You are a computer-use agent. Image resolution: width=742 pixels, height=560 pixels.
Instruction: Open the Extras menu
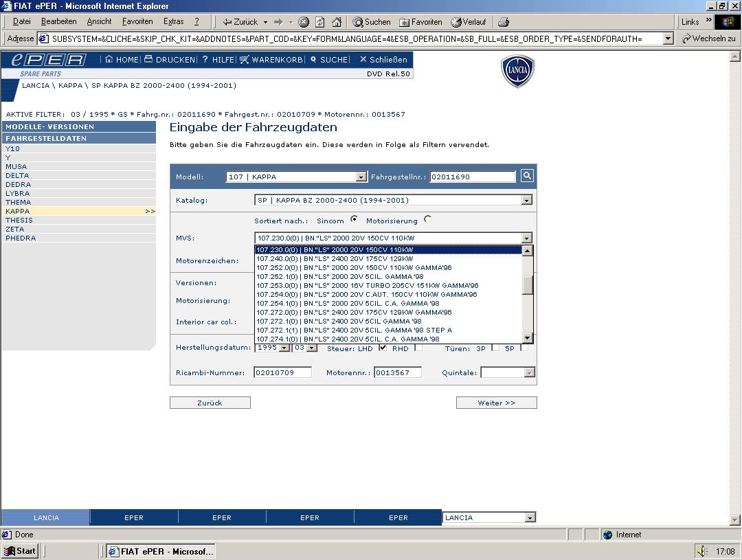tap(174, 22)
